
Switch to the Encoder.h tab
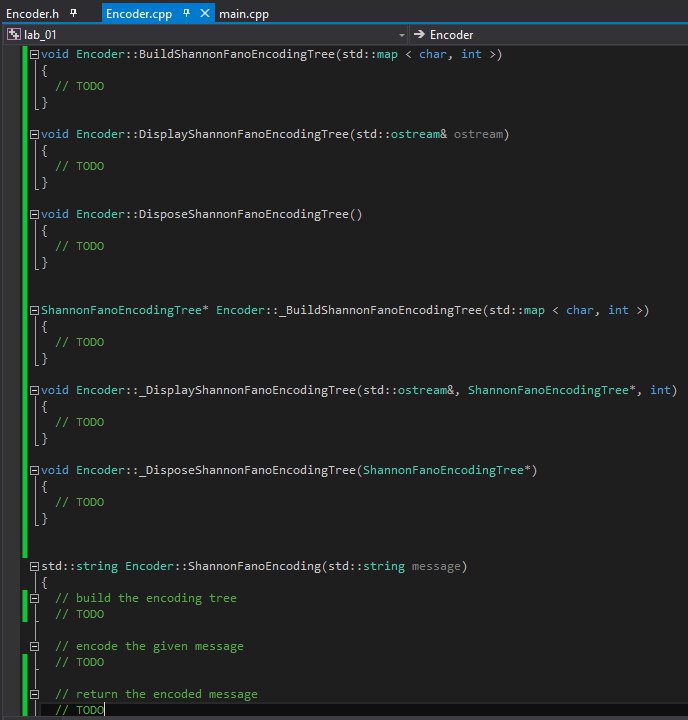(x=32, y=14)
